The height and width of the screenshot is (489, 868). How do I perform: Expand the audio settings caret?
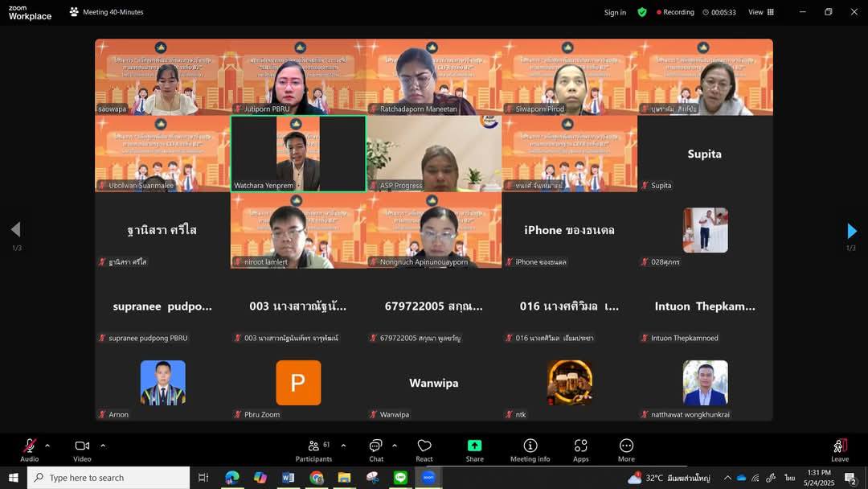47,445
